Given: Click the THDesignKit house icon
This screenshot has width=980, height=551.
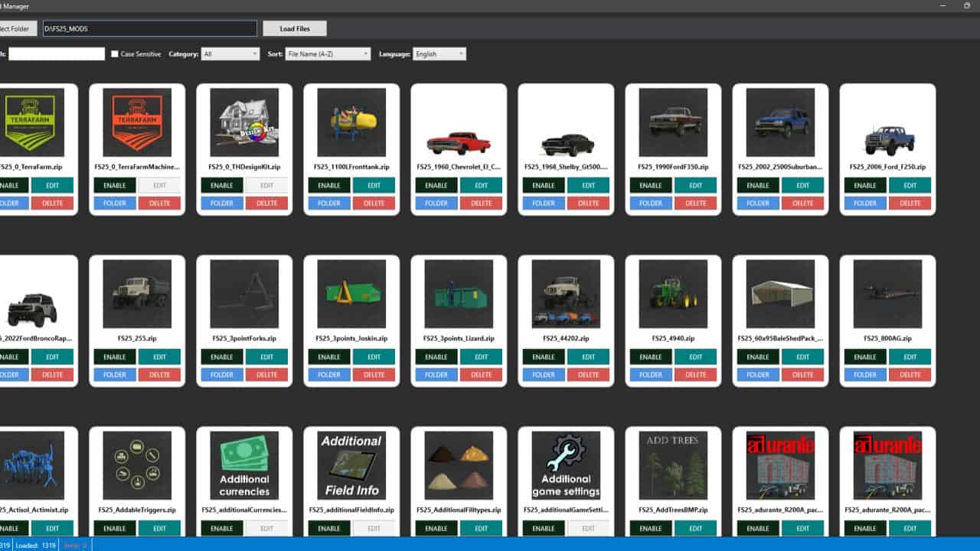Looking at the screenshot, I should coord(243,122).
